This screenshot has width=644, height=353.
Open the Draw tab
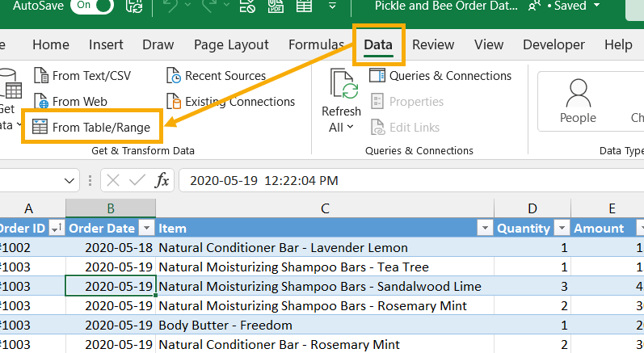point(158,44)
